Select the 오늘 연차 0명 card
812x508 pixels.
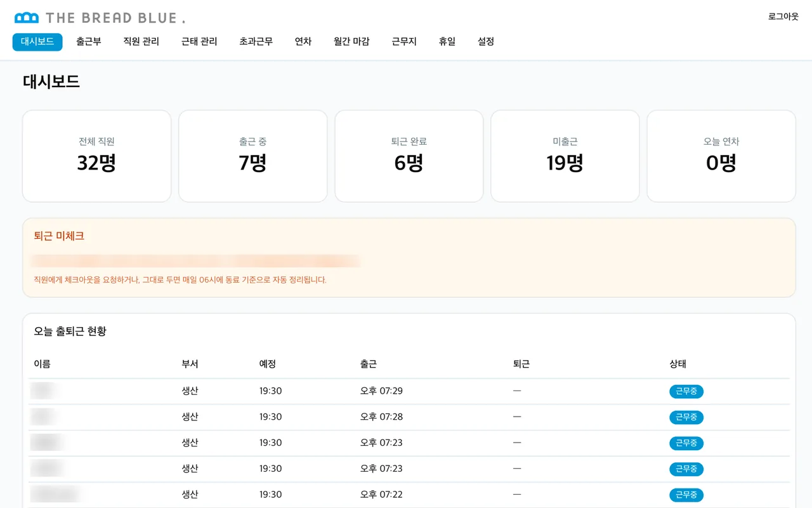(721, 156)
